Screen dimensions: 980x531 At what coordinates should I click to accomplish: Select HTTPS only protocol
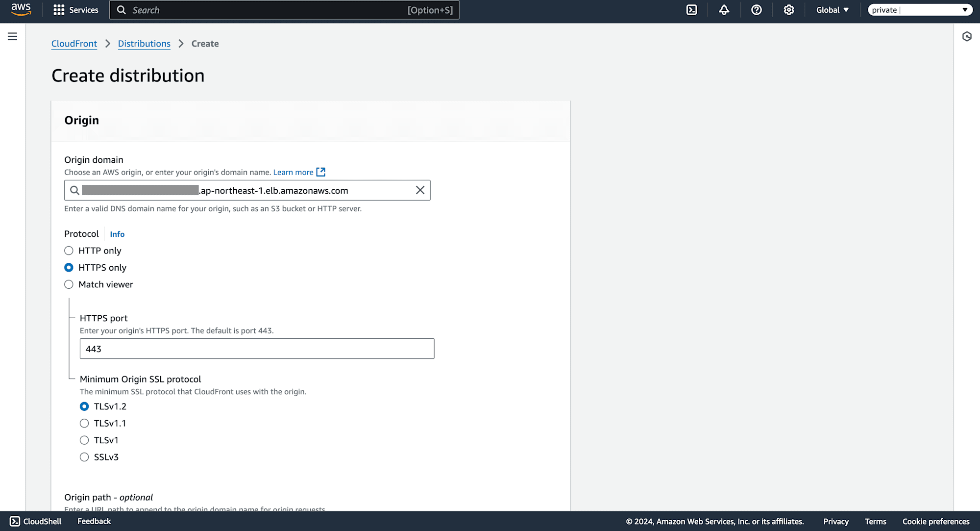coord(69,267)
